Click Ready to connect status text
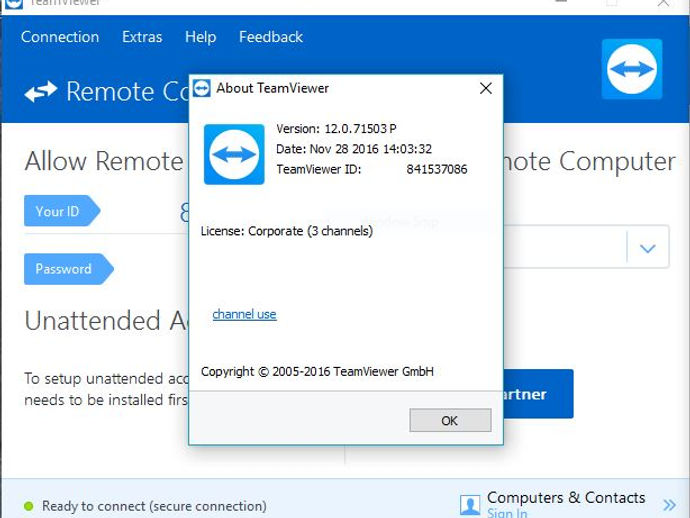This screenshot has height=518, width=690. 154,506
